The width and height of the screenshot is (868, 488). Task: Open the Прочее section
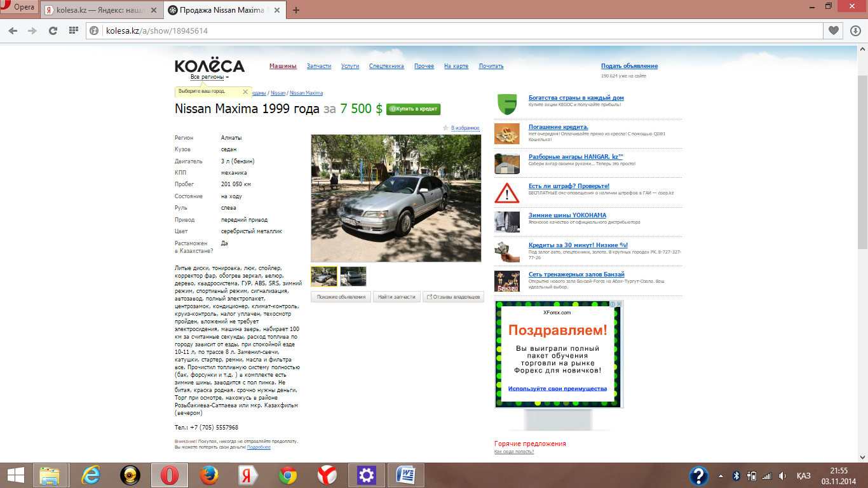(x=424, y=66)
